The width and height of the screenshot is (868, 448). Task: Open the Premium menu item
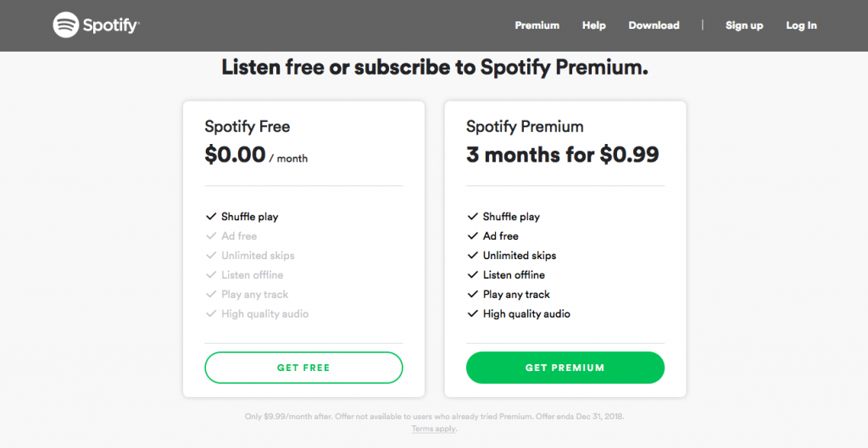pos(537,25)
